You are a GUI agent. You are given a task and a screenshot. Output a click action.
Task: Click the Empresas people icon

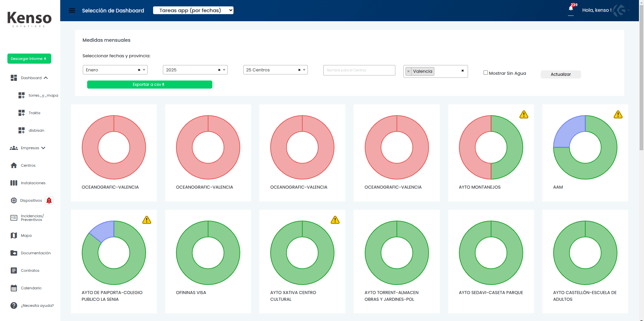[14, 148]
